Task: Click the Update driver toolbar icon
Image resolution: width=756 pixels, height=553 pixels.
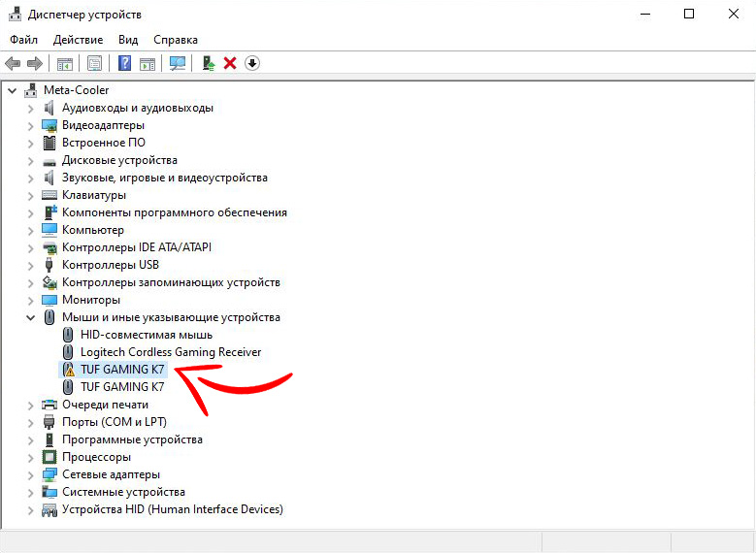Action: [209, 63]
